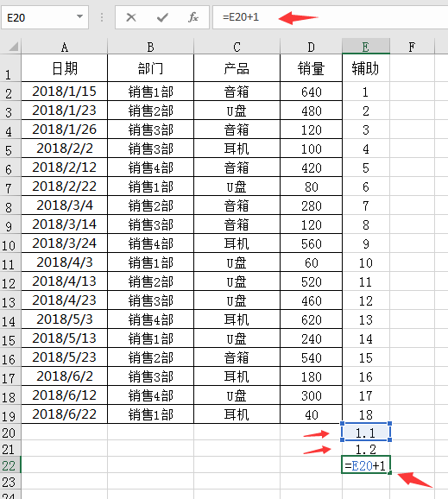The height and width of the screenshot is (499, 448).
Task: Select sales cell 80
Action: click(x=311, y=186)
